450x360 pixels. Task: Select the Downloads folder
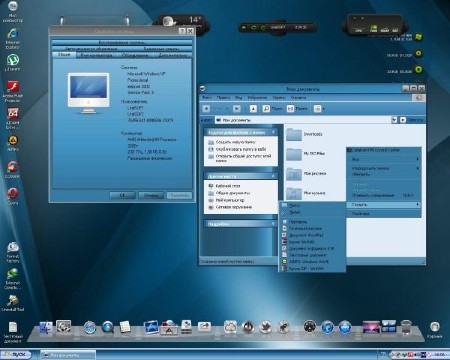click(x=305, y=134)
